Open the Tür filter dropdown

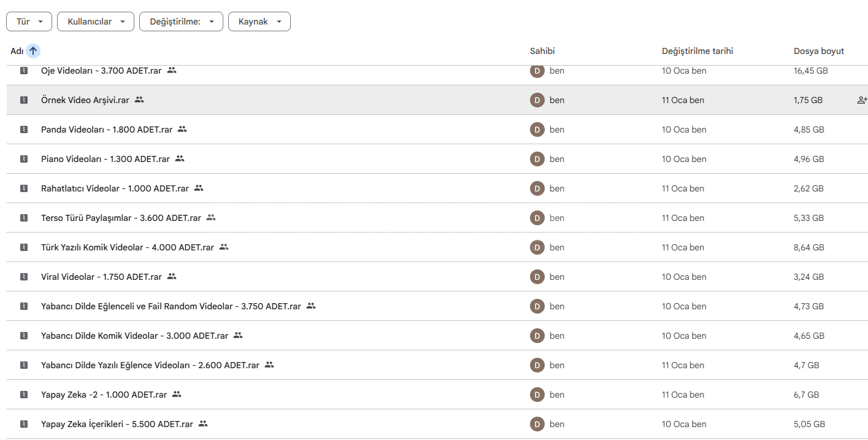tap(29, 21)
